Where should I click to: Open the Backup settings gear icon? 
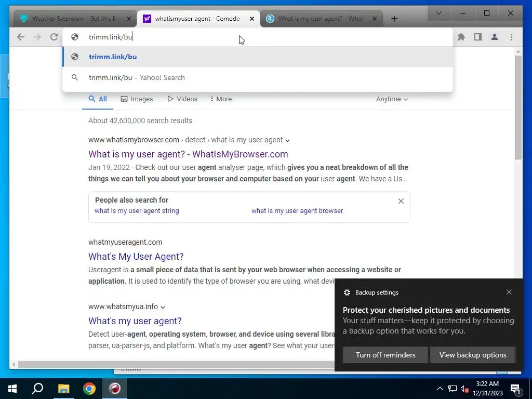click(x=347, y=292)
